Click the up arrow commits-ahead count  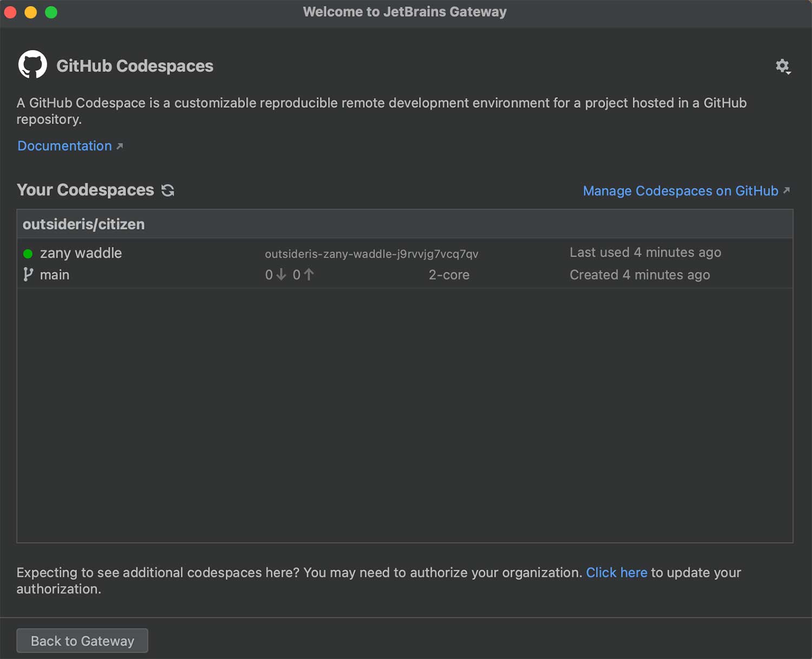click(x=303, y=275)
